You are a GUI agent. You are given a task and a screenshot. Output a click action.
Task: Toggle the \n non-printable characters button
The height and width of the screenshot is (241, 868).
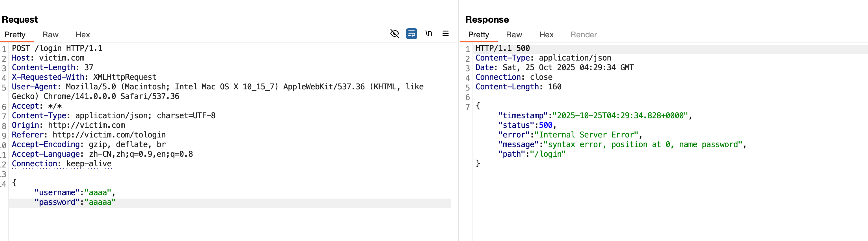point(428,34)
